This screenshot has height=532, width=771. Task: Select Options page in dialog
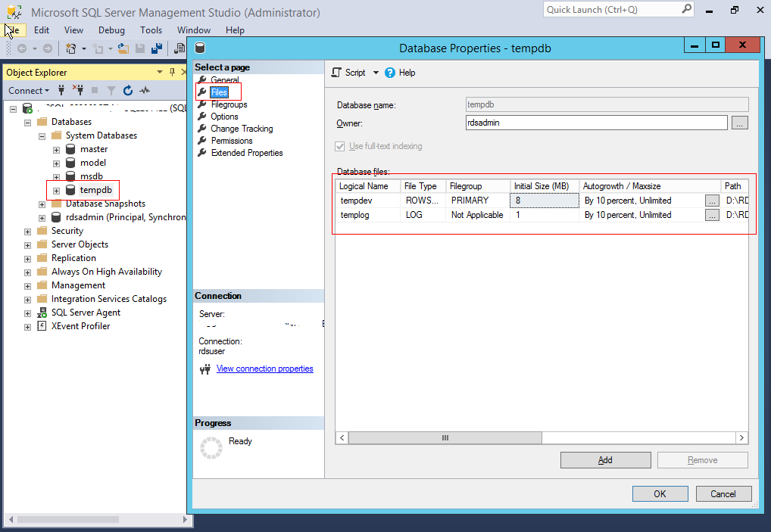(x=224, y=117)
